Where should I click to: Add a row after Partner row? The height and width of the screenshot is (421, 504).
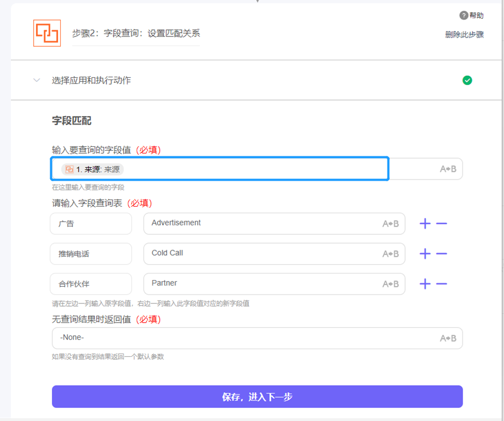click(425, 284)
